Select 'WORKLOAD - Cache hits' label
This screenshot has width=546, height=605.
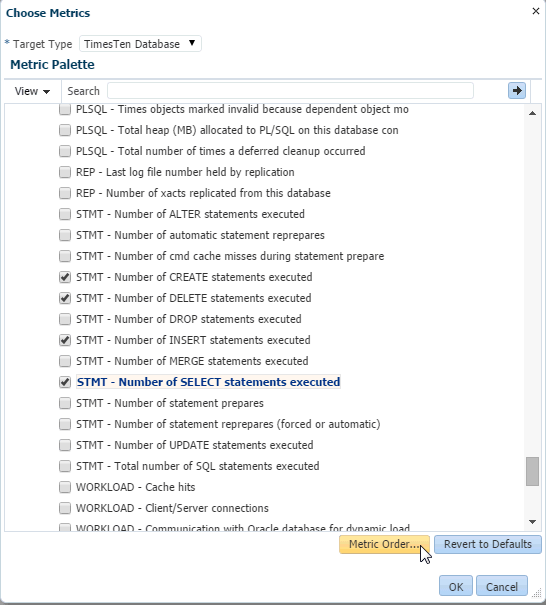click(135, 487)
